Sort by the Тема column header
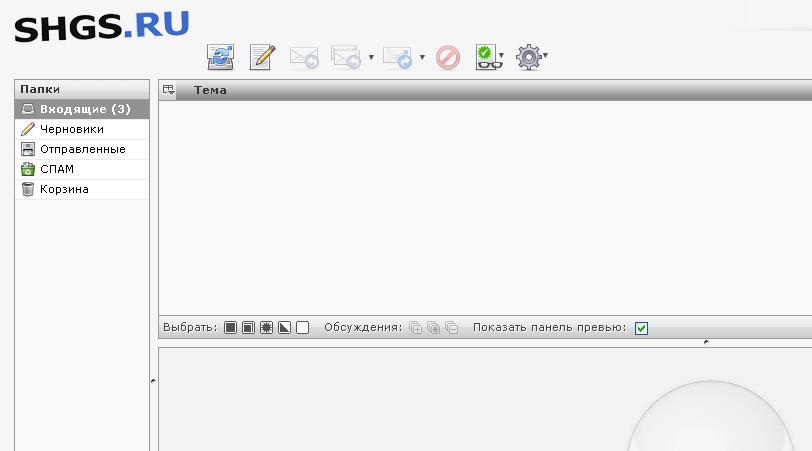Screen dimensions: 812x451 click(x=210, y=90)
